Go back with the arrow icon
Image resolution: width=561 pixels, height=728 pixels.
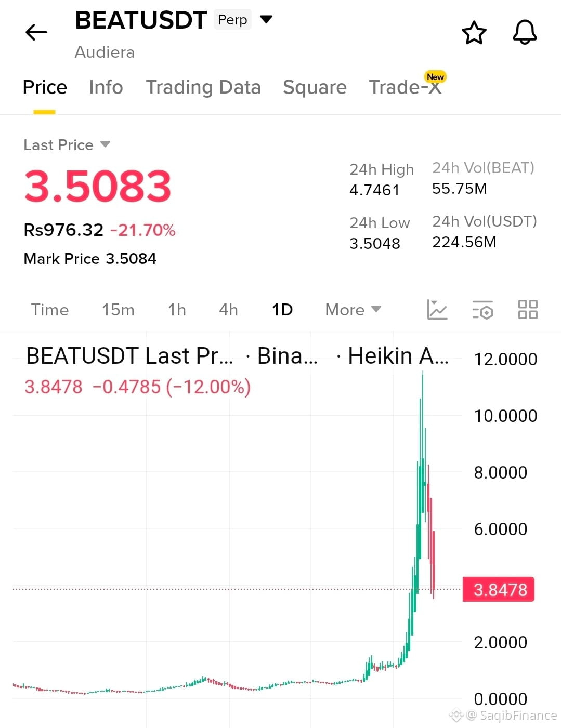pos(36,32)
